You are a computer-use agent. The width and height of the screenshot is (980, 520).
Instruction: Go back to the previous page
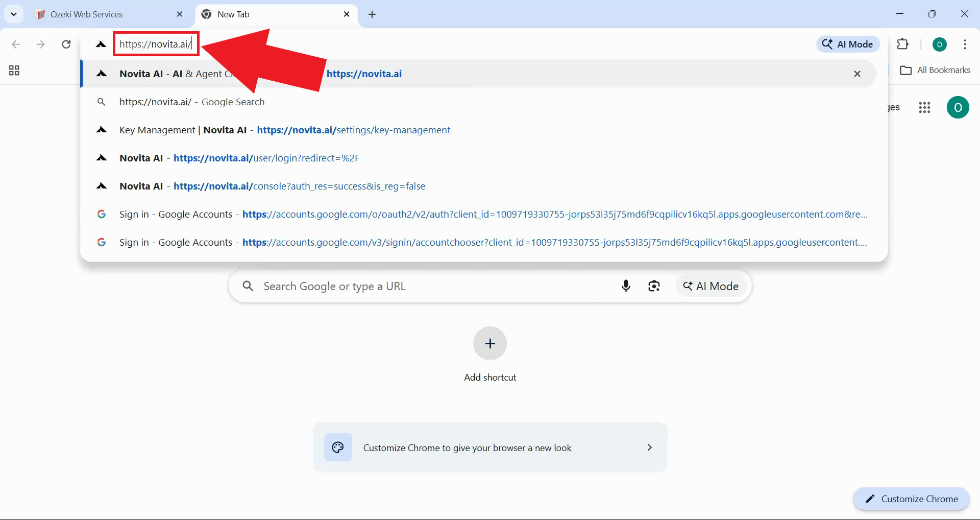coord(16,44)
